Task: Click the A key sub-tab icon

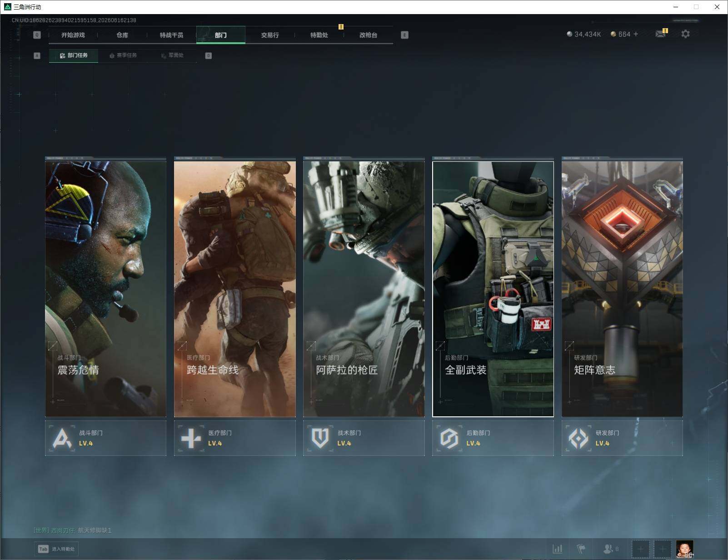Action: [37, 56]
